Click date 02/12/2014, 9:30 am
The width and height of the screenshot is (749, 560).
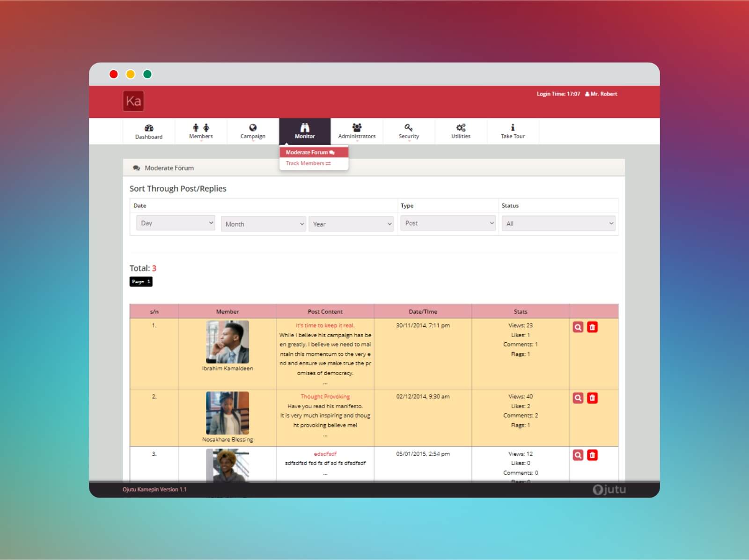coord(423,397)
